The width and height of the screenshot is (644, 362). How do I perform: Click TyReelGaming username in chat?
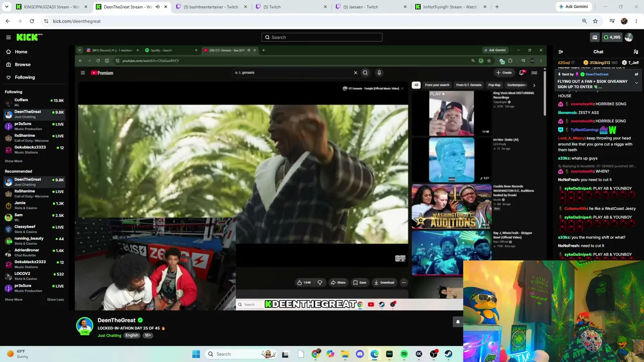click(x=584, y=130)
